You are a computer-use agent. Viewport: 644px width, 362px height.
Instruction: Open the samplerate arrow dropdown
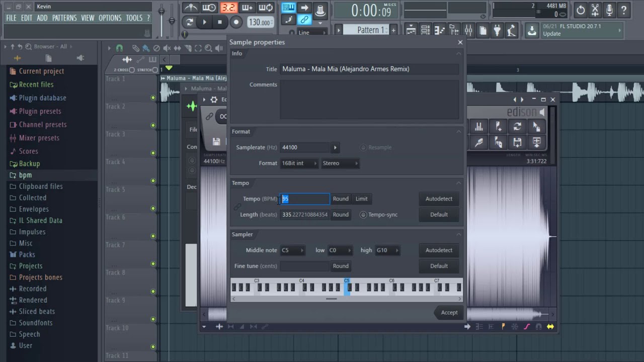[x=335, y=147]
